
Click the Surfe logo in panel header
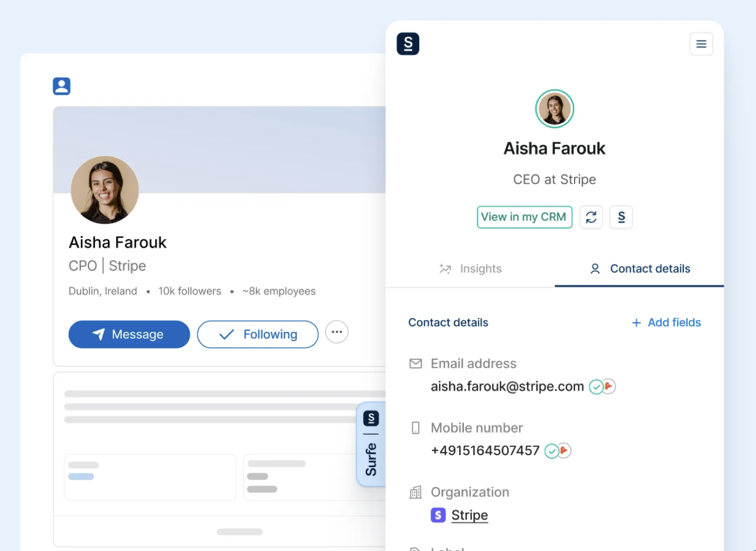click(408, 44)
